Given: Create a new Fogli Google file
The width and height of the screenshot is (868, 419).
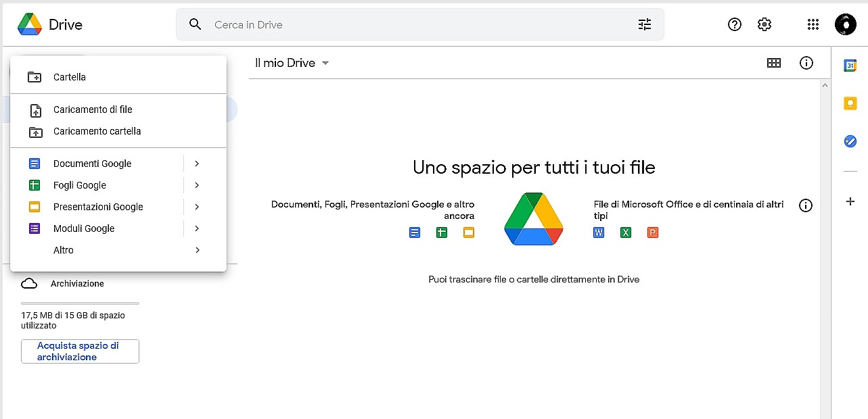Looking at the screenshot, I should coord(96,185).
